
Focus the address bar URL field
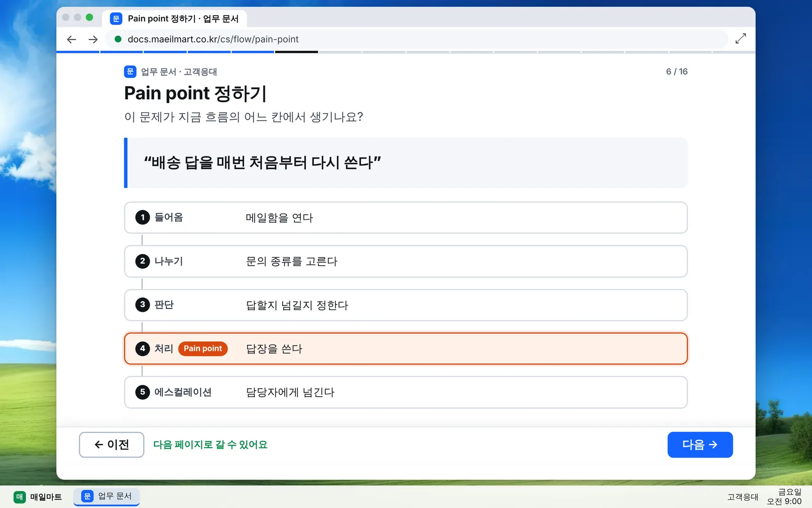pos(416,39)
